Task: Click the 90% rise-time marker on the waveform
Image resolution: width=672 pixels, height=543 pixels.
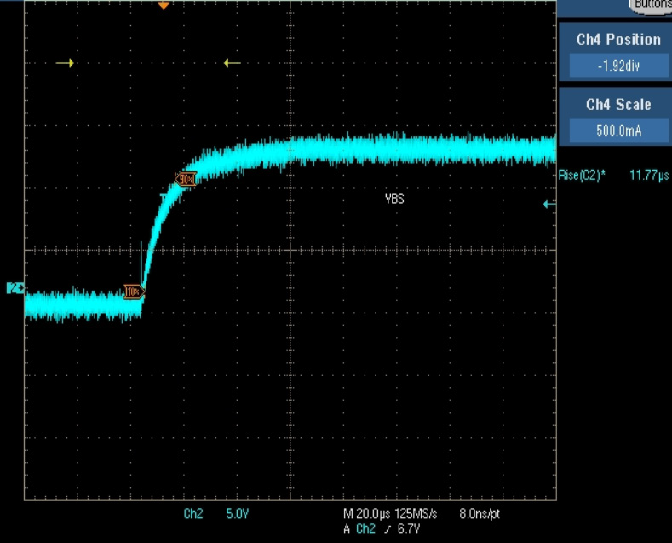Action: [x=185, y=178]
